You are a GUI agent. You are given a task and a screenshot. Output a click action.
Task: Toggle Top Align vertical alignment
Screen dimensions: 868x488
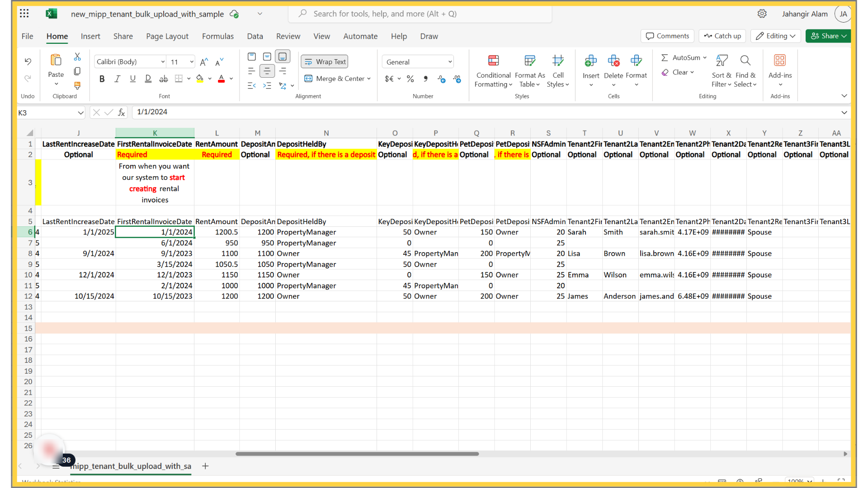(x=252, y=56)
